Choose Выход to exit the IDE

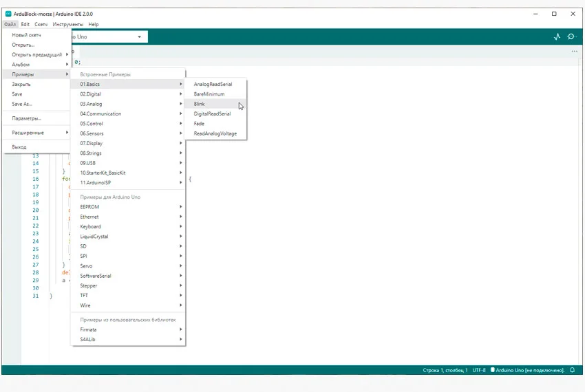point(19,147)
